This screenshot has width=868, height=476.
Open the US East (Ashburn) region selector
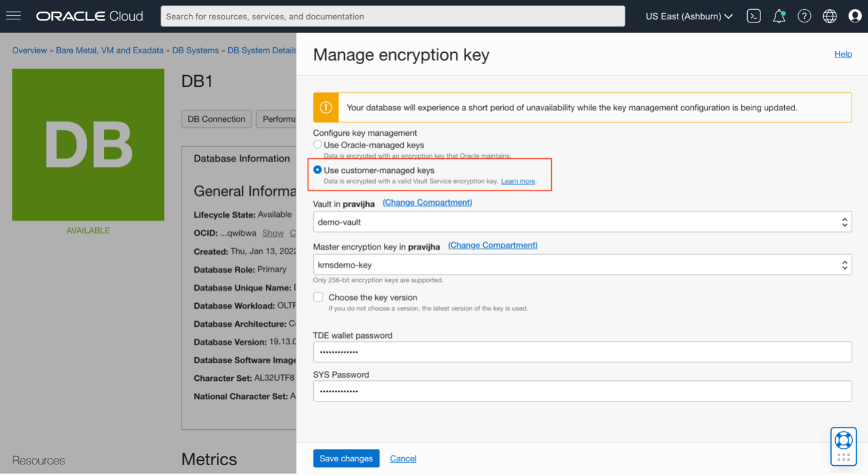pos(688,16)
